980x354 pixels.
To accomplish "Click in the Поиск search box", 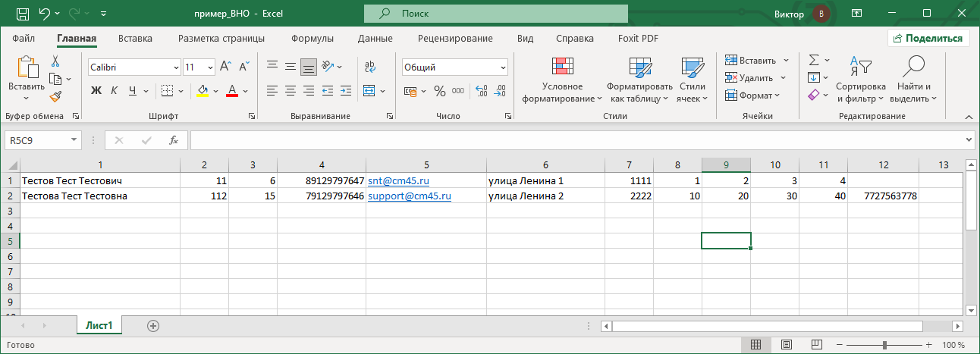I will coord(496,14).
